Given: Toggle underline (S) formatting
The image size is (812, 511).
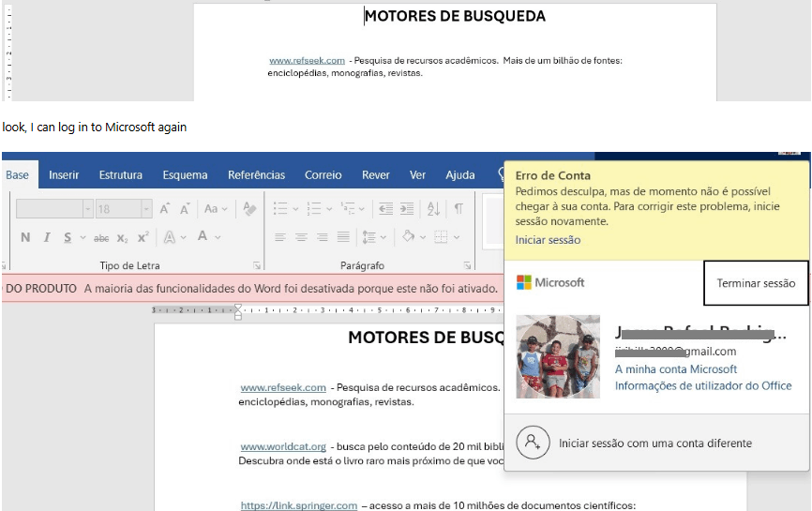Looking at the screenshot, I should 68,237.
